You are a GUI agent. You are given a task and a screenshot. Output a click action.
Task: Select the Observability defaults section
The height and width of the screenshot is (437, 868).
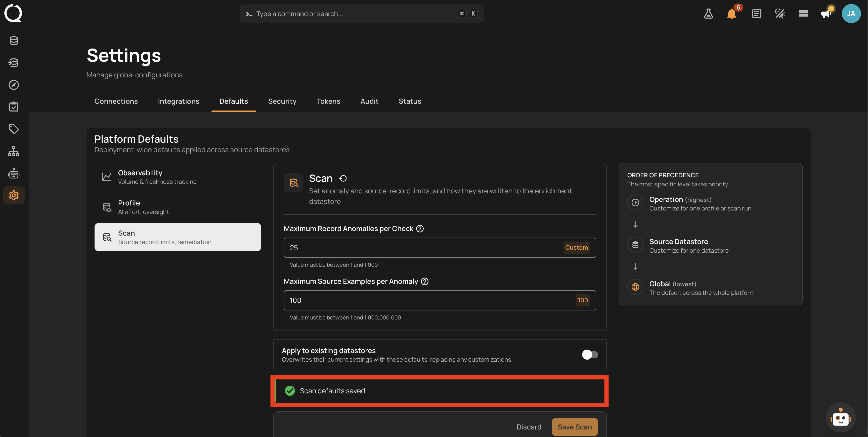(178, 177)
